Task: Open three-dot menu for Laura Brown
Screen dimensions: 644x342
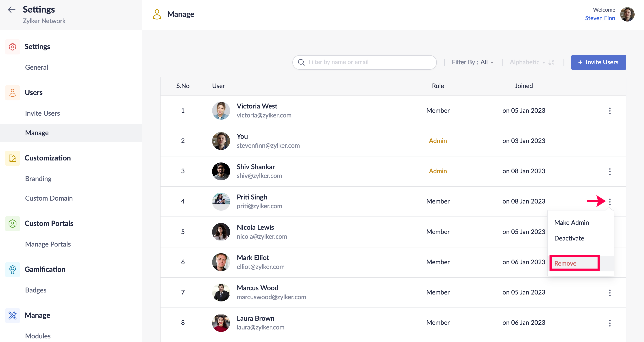Action: tap(609, 323)
